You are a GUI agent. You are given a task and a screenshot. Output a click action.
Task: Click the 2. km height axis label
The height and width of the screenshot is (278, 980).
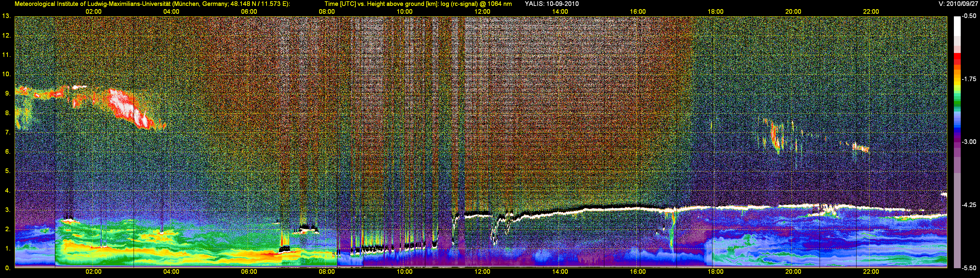[8, 229]
